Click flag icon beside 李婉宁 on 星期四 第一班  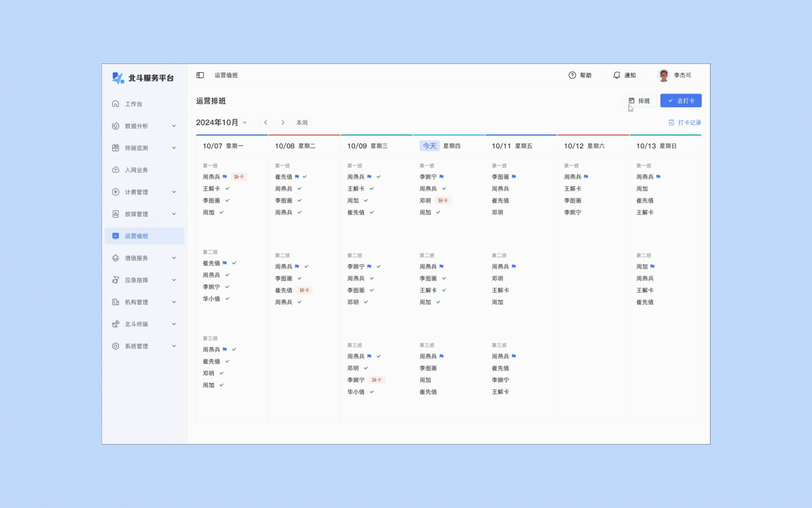(x=442, y=177)
